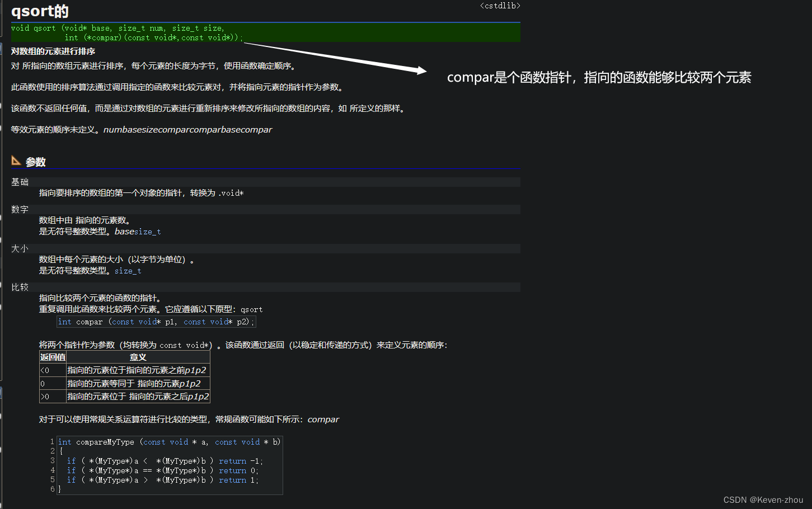Click the line 指向要排序的数组的第一个对象的指针

[x=141, y=193]
